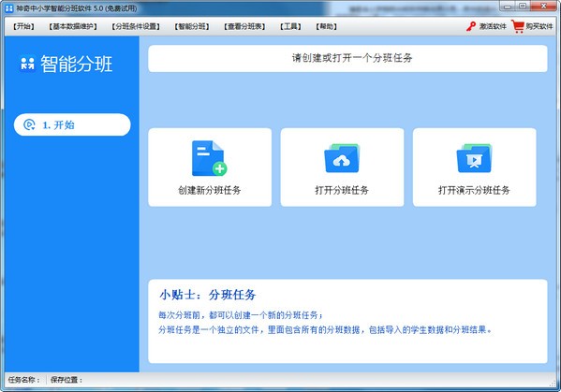Screen dimensions: 561x392
Task: Click the 小贴士：分班任务 heading
Action: [x=208, y=295]
